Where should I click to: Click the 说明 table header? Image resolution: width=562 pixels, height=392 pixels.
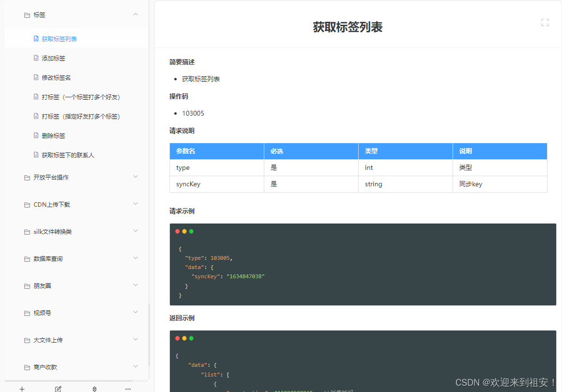click(x=500, y=151)
